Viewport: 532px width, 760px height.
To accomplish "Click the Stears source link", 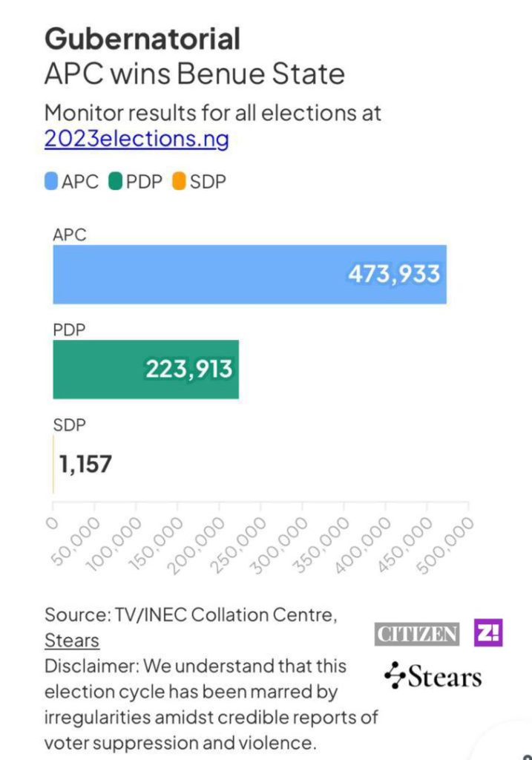I will [x=72, y=640].
